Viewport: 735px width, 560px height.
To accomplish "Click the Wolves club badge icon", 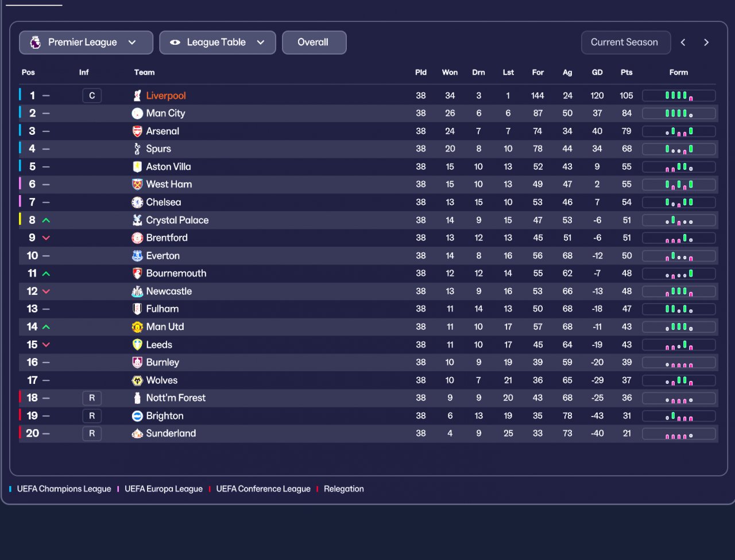I will coord(137,380).
